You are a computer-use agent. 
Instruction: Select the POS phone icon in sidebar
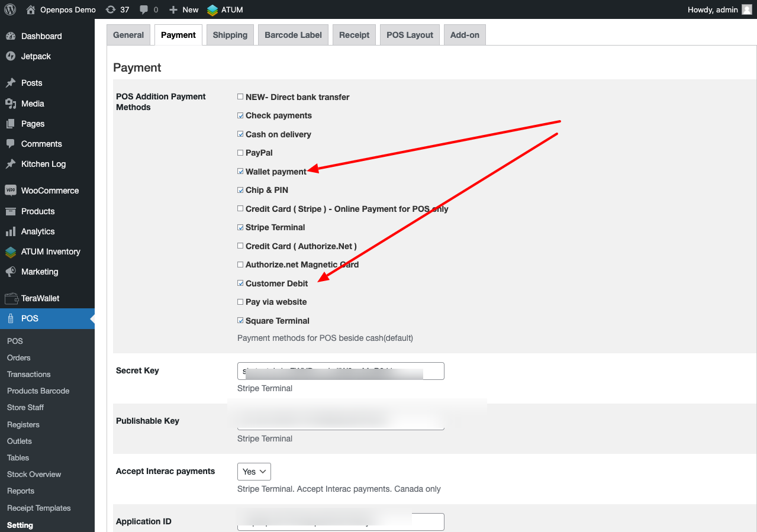(x=13, y=318)
